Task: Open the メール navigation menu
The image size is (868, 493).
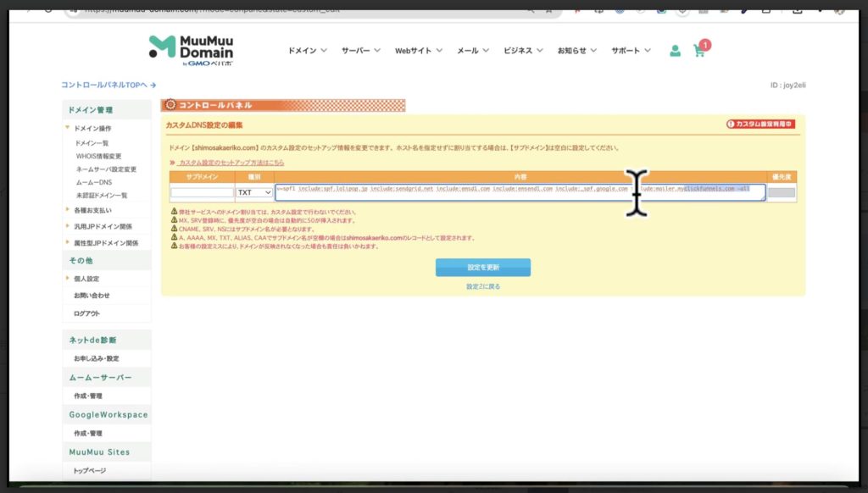Action: [473, 51]
